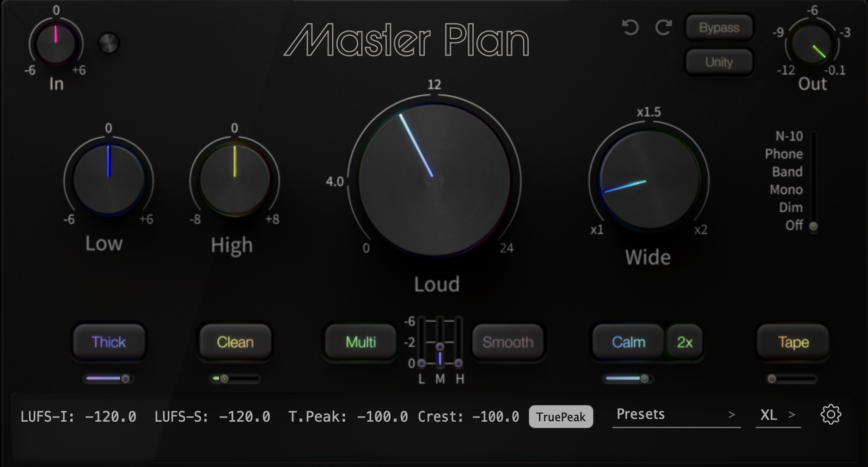Click the LUFS-I: -120.0 readout
This screenshot has width=868, height=467.
79,417
